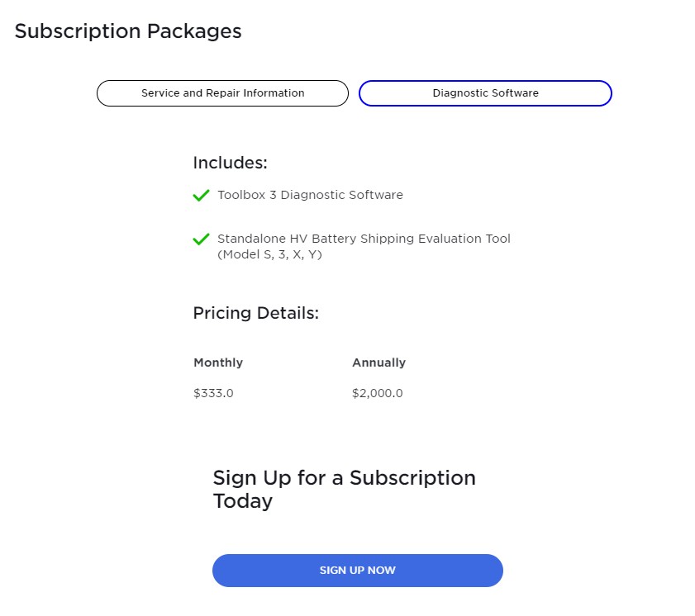Click the $2,000.0 annual price
The height and width of the screenshot is (616, 695).
[377, 393]
